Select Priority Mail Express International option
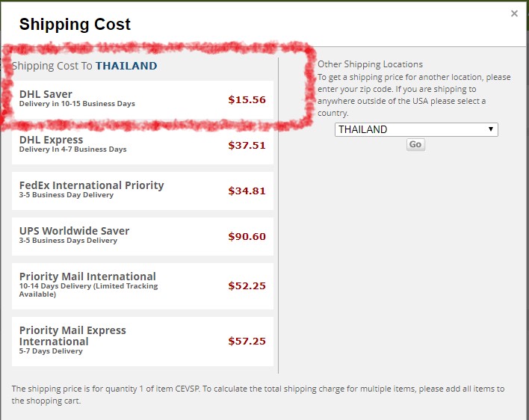Screen dimensions: 529x420 coord(143,342)
